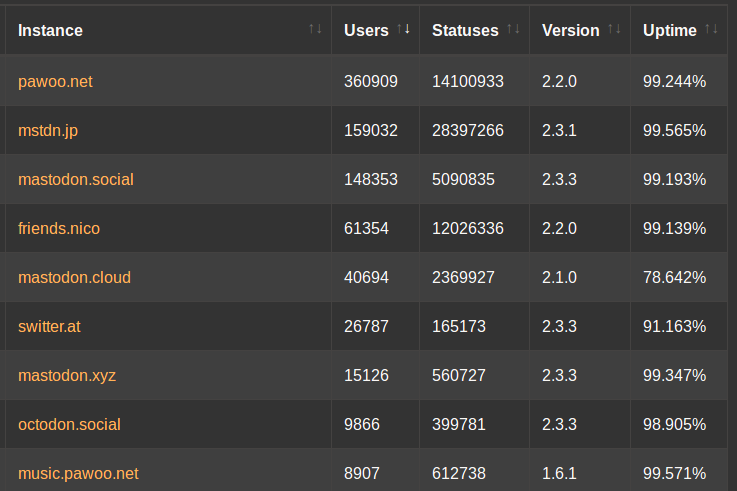Select version 2.3.1 in mstdn.jp row
Image resolution: width=737 pixels, height=491 pixels.
pos(559,131)
